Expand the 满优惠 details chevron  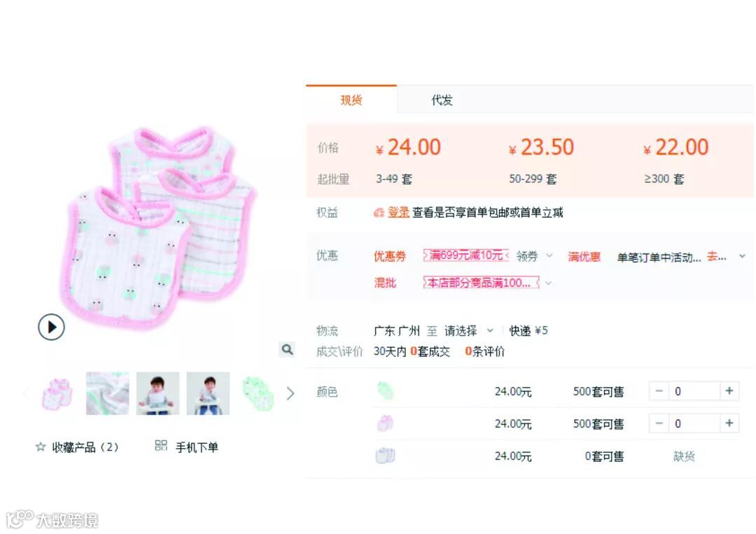coord(743,256)
